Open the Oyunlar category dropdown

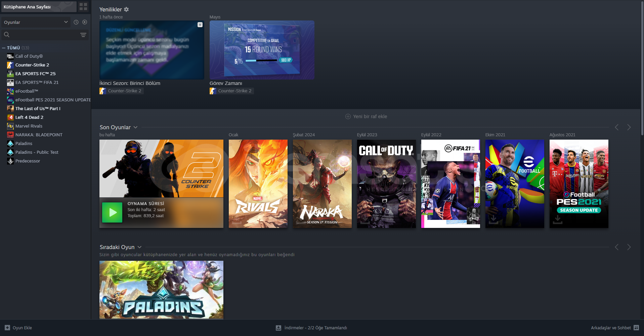(36, 22)
